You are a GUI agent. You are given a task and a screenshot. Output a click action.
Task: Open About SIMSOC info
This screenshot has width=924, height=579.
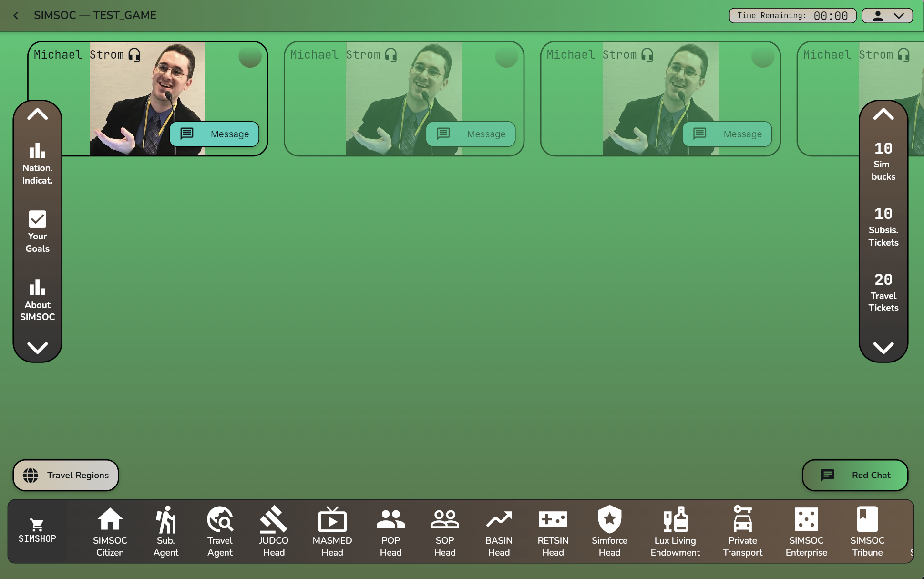(37, 300)
